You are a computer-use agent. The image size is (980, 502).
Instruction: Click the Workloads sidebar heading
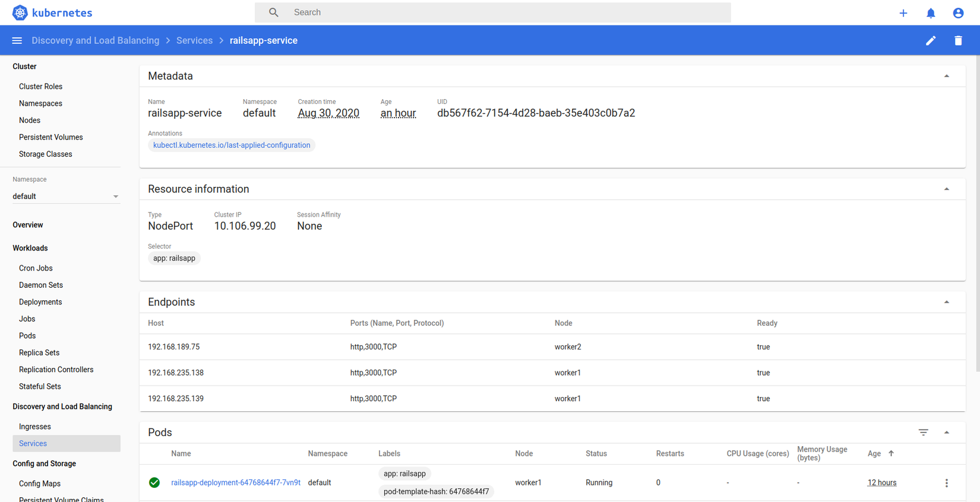click(30, 248)
